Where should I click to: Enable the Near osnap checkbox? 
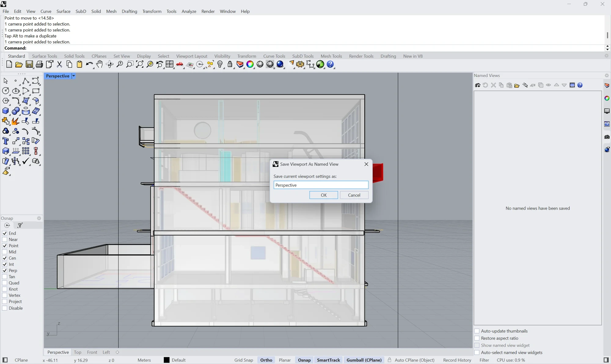point(5,240)
